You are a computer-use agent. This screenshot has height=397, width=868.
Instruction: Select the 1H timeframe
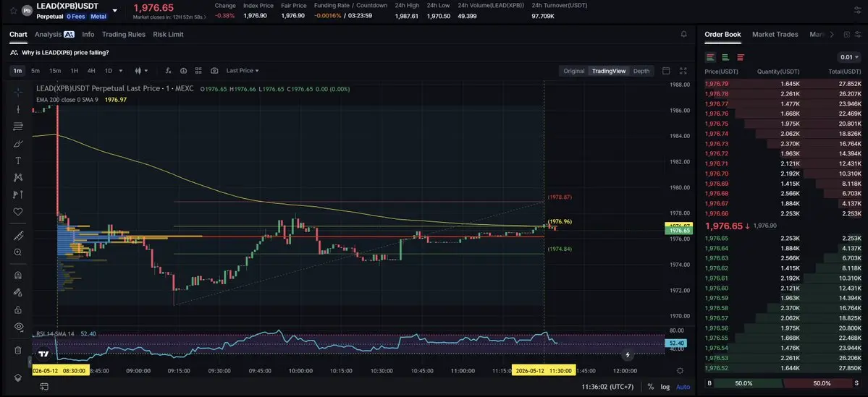pyautogui.click(x=74, y=71)
